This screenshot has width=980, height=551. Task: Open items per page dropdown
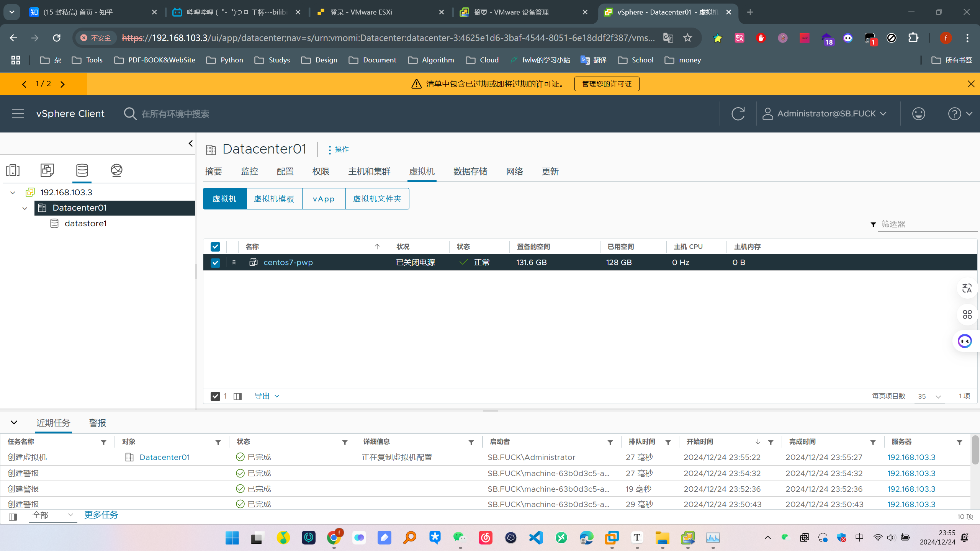(929, 396)
